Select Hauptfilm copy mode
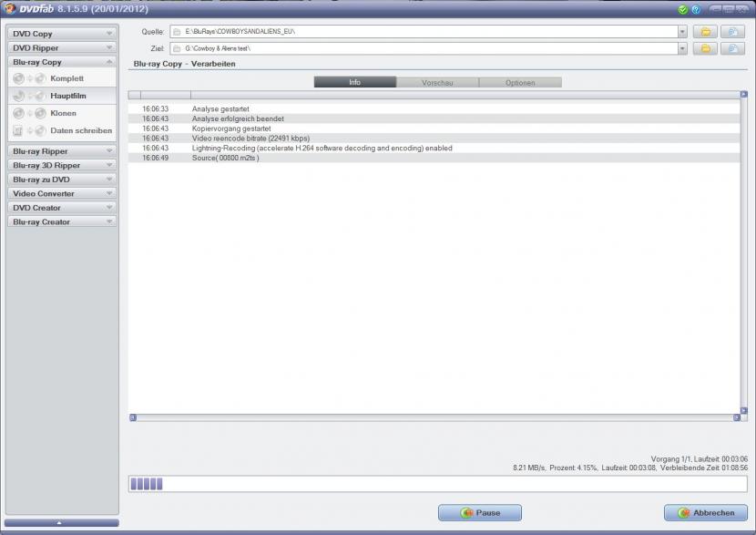Screen dimensions: 756x535 (62, 96)
